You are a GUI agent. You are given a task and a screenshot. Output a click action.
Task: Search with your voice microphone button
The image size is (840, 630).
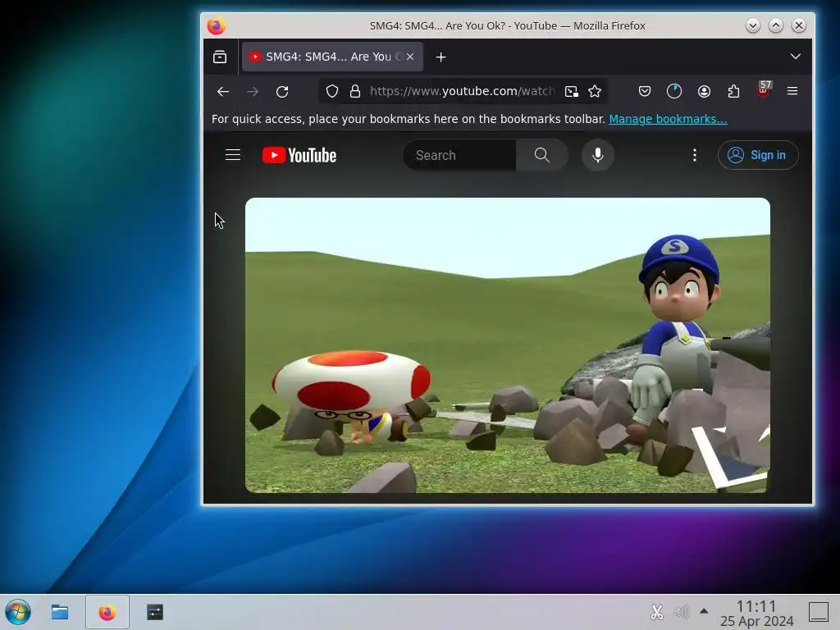tap(598, 155)
